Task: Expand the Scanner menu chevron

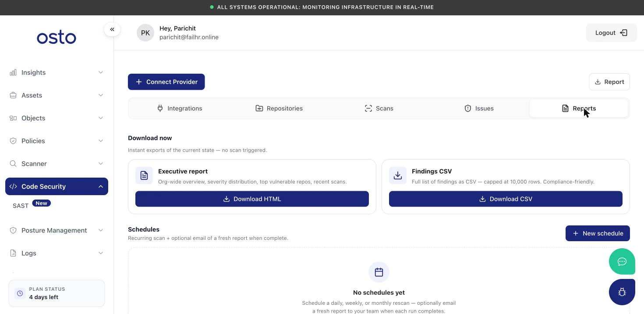Action: tap(101, 164)
